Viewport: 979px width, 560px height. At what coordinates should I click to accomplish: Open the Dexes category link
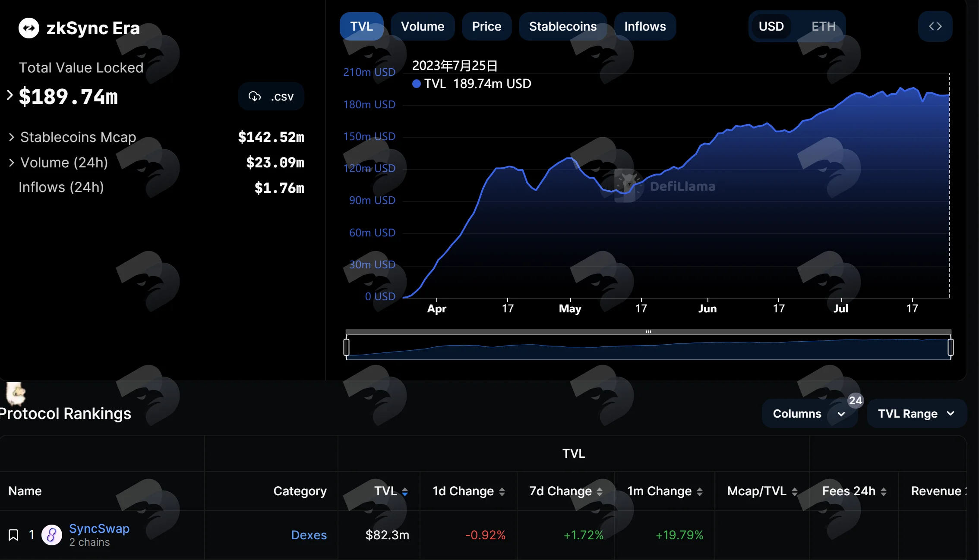pyautogui.click(x=309, y=535)
